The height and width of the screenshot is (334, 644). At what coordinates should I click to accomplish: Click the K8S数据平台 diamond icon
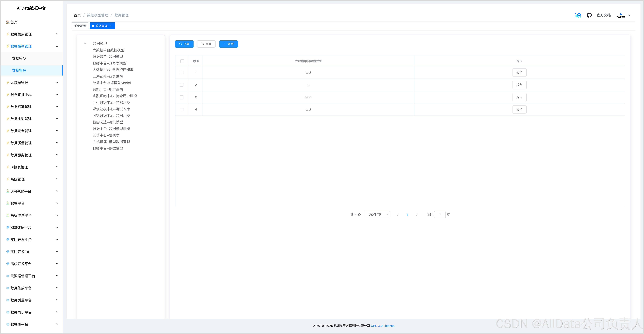click(x=8, y=228)
